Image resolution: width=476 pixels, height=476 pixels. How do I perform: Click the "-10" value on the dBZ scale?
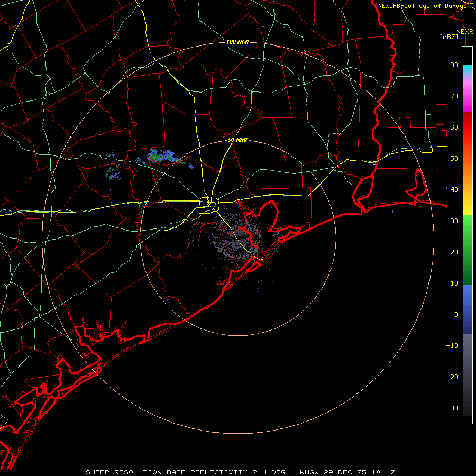(x=452, y=345)
